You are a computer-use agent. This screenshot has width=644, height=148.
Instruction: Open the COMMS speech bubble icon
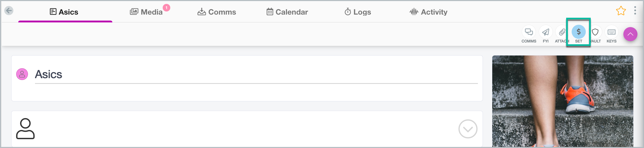529,32
